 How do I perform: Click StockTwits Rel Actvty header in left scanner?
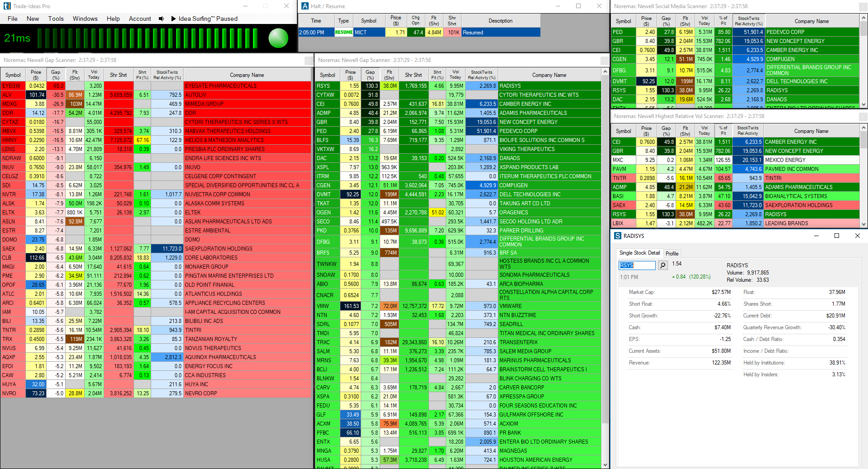tap(167, 75)
